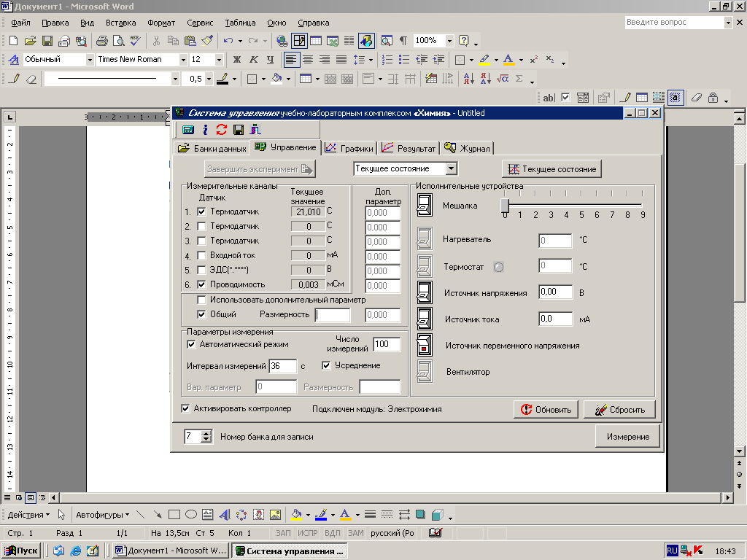The image size is (747, 560).
Task: Check channel 3 Термодатчик checkbox
Action: tap(201, 241)
